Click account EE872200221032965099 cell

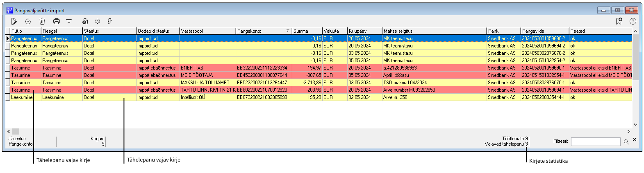(x=264, y=97)
